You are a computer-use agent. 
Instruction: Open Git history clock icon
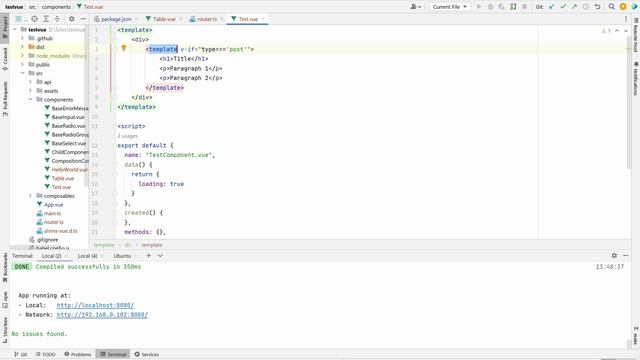[586, 7]
